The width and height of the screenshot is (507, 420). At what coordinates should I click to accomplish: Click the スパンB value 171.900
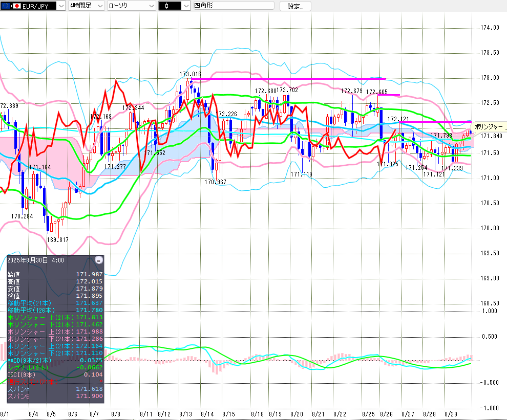[89, 396]
